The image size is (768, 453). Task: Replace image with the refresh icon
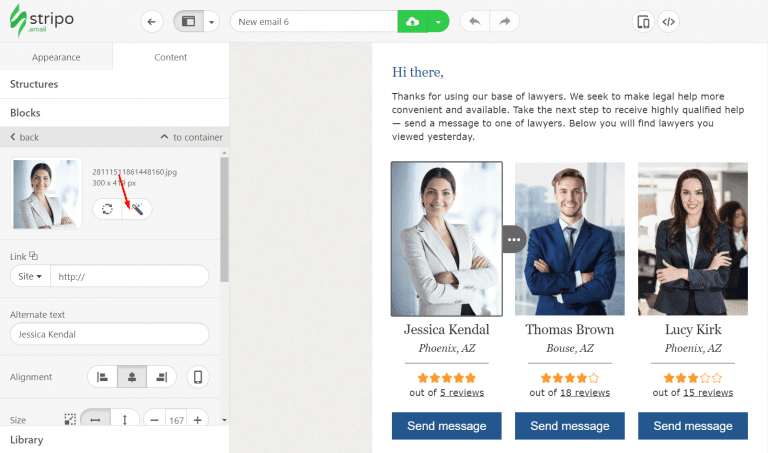coord(107,209)
